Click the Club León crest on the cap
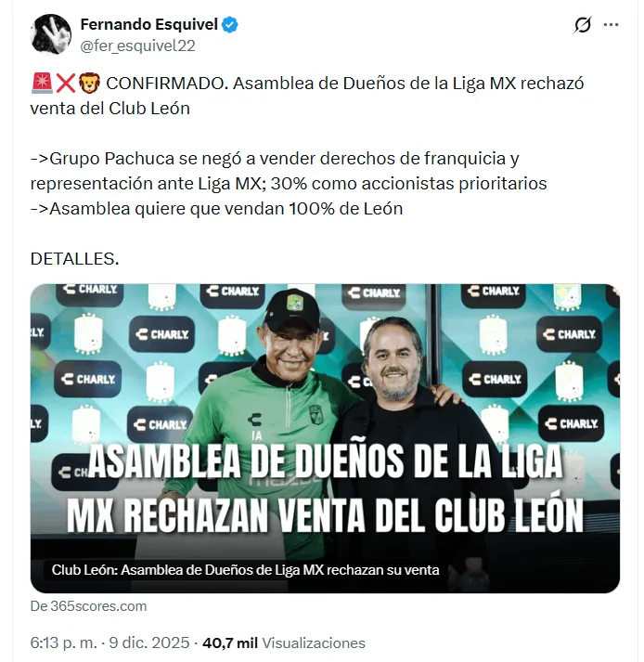644x662 pixels. tap(294, 303)
